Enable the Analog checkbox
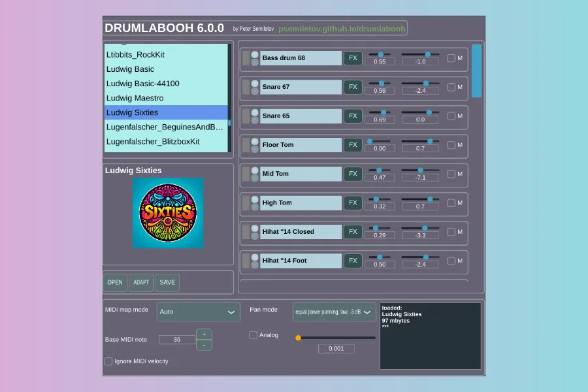 pos(253,335)
